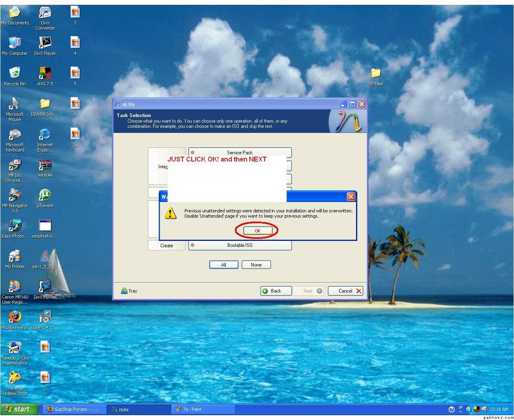Open the XP Files desktop folder

point(376,73)
